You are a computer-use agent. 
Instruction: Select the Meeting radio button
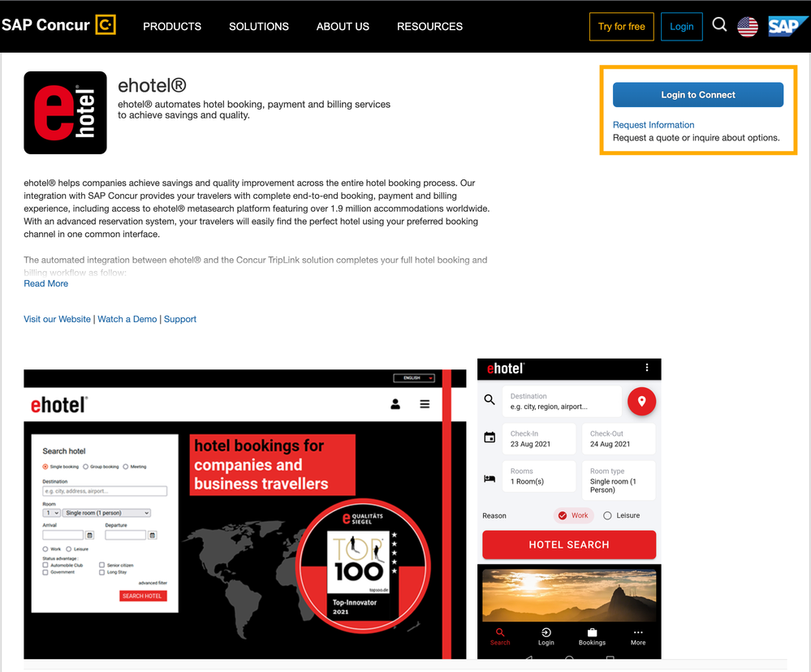pos(126,467)
